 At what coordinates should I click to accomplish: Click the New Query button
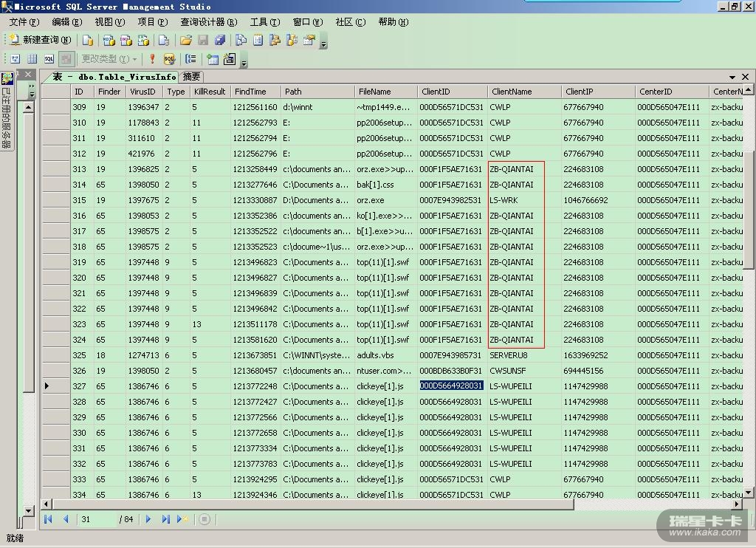pyautogui.click(x=41, y=40)
